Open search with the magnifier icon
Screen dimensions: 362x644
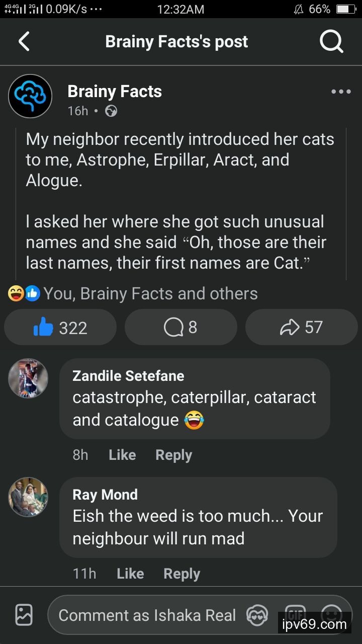(x=331, y=42)
